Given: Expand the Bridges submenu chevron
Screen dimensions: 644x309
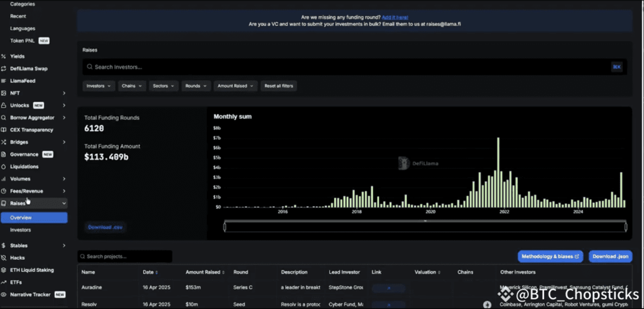Looking at the screenshot, I should (64, 142).
